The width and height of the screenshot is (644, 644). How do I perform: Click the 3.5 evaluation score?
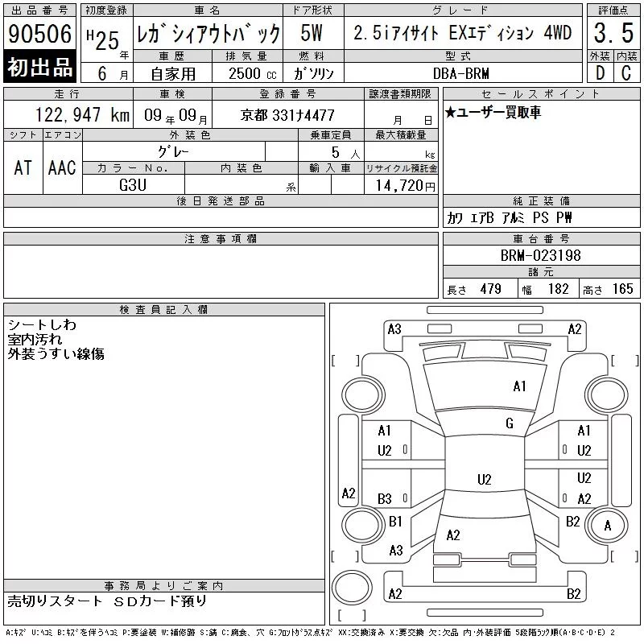(613, 33)
